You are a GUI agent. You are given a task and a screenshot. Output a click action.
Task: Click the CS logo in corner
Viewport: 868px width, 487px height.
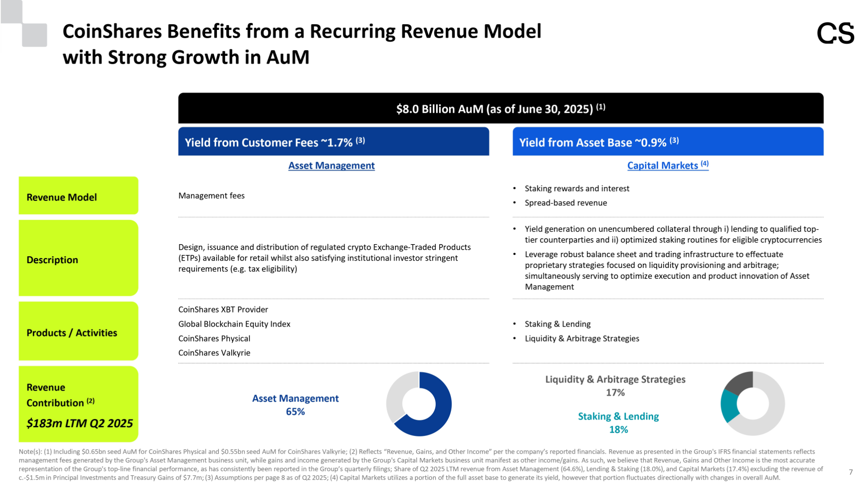coord(835,33)
